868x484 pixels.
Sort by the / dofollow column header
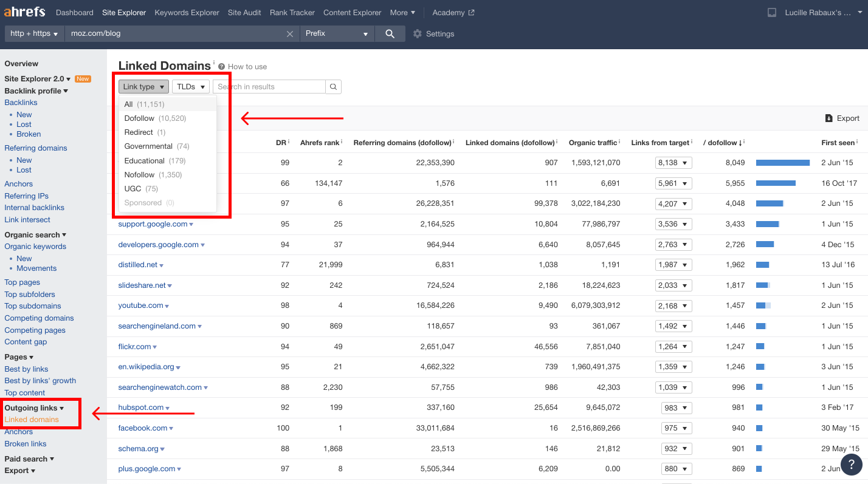(x=722, y=143)
